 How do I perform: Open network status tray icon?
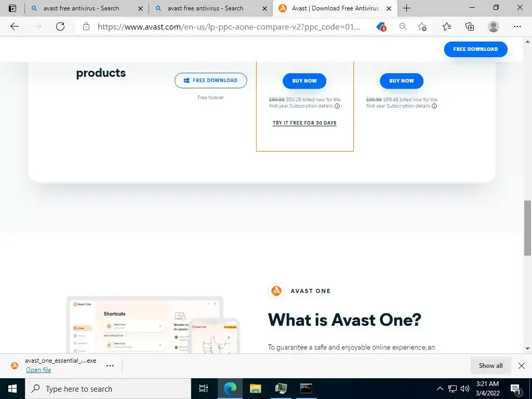(x=453, y=389)
